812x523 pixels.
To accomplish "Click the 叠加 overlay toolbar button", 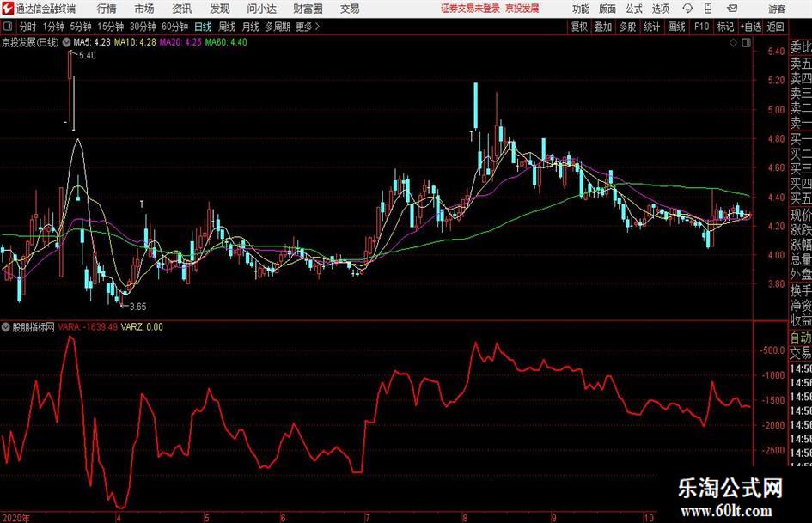I will (x=603, y=27).
